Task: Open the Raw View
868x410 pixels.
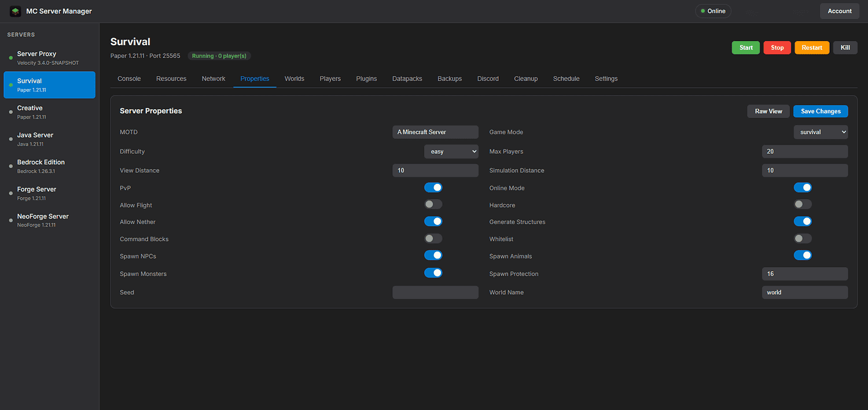Action: point(768,111)
